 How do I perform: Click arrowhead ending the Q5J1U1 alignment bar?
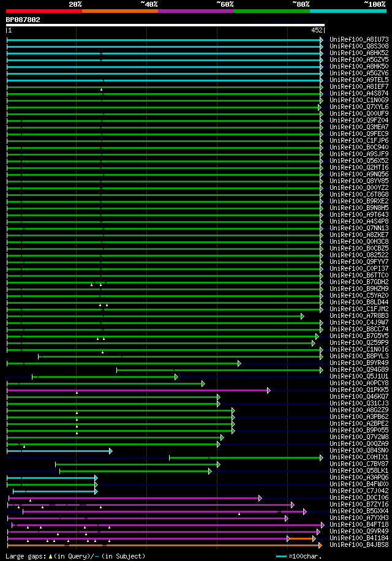(x=176, y=377)
